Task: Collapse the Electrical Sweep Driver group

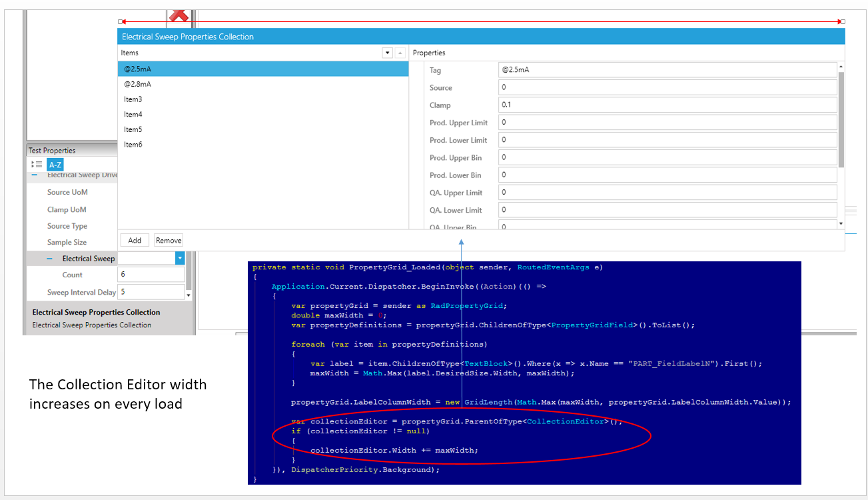Action: [x=33, y=175]
